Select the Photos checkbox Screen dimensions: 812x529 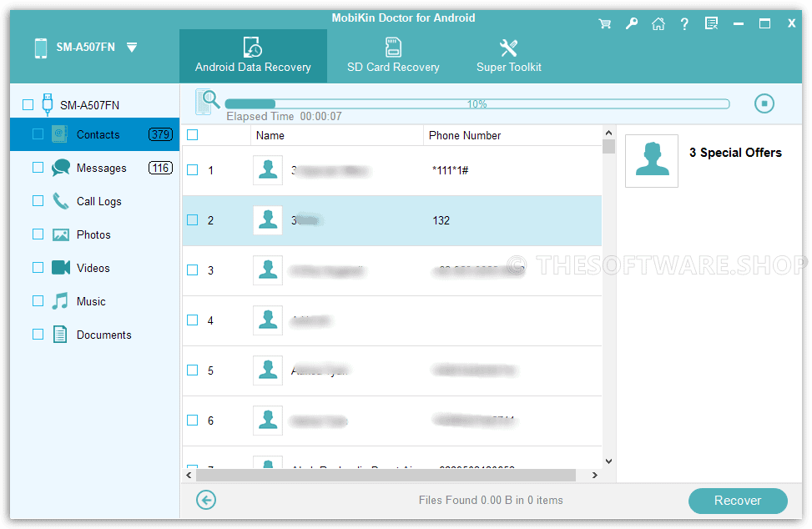(38, 234)
